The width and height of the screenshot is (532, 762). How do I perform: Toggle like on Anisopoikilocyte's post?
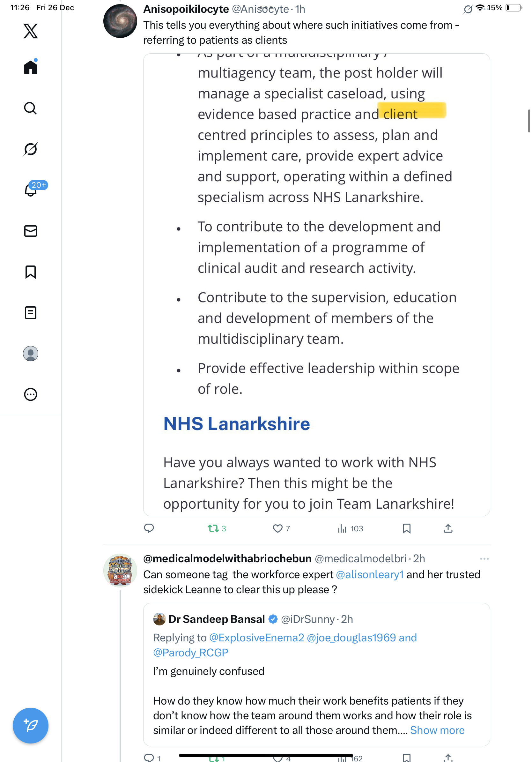tap(277, 528)
